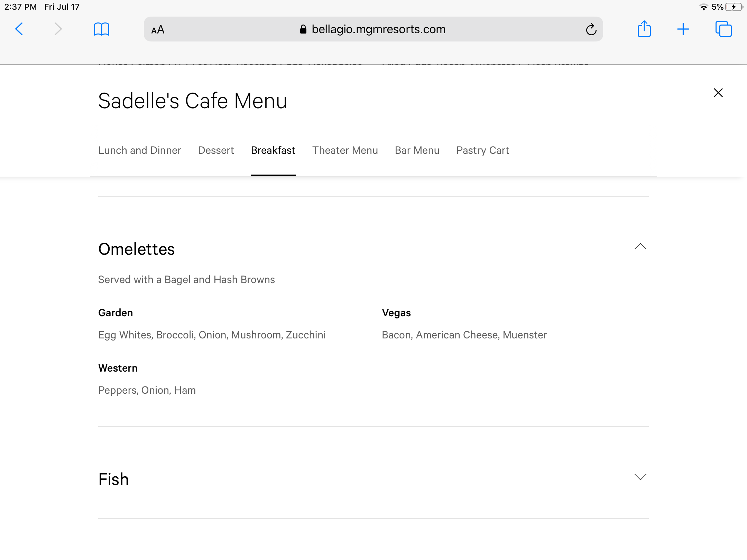
Task: Go back using Safari's back arrow
Action: pyautogui.click(x=19, y=29)
